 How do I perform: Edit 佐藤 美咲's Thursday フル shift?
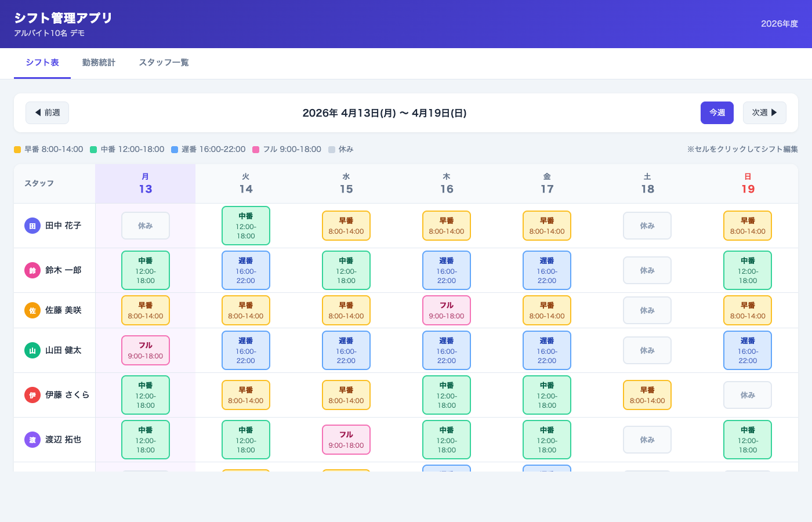point(447,310)
